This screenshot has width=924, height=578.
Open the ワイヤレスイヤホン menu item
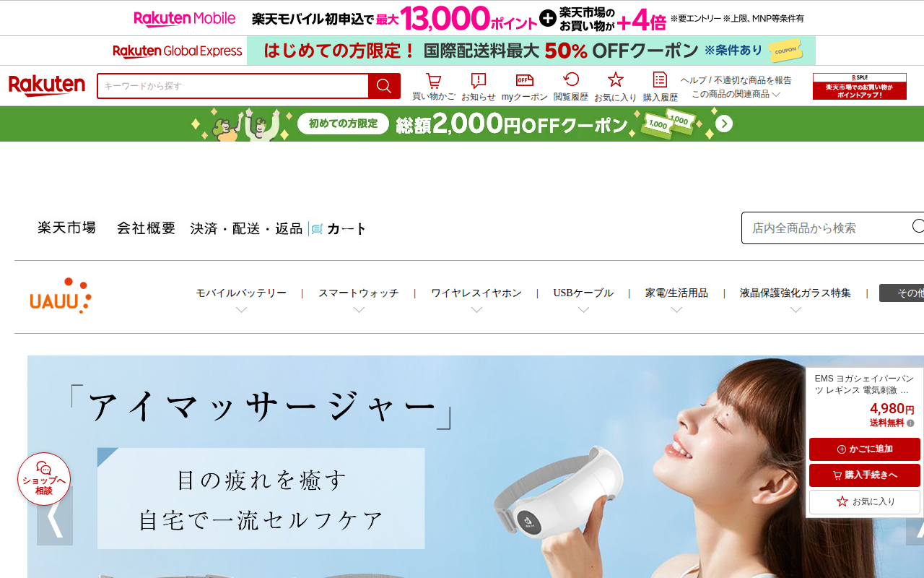point(476,293)
